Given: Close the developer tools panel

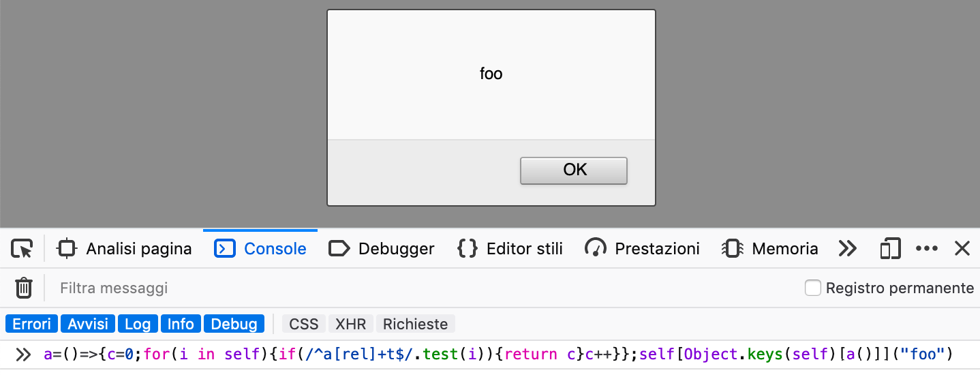Looking at the screenshot, I should point(962,249).
